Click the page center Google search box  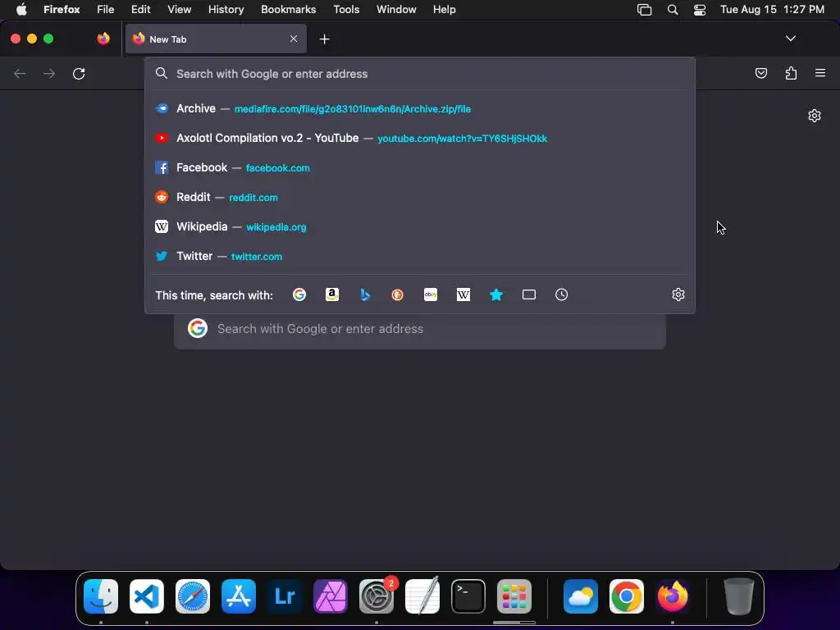click(420, 329)
